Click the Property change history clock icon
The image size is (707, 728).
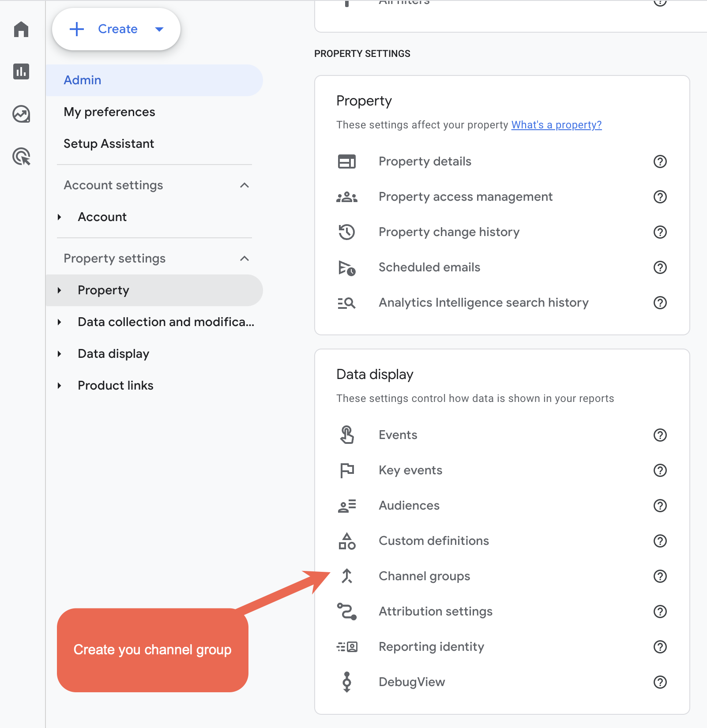coord(347,232)
